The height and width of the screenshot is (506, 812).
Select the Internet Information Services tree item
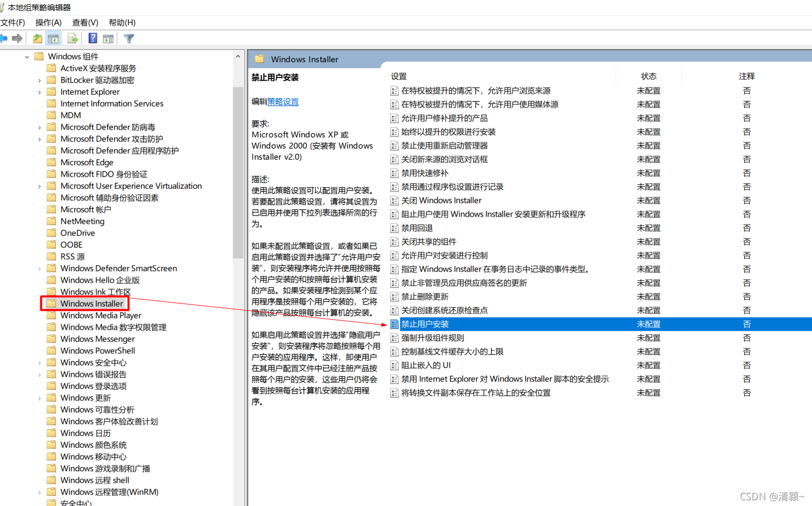click(x=112, y=104)
